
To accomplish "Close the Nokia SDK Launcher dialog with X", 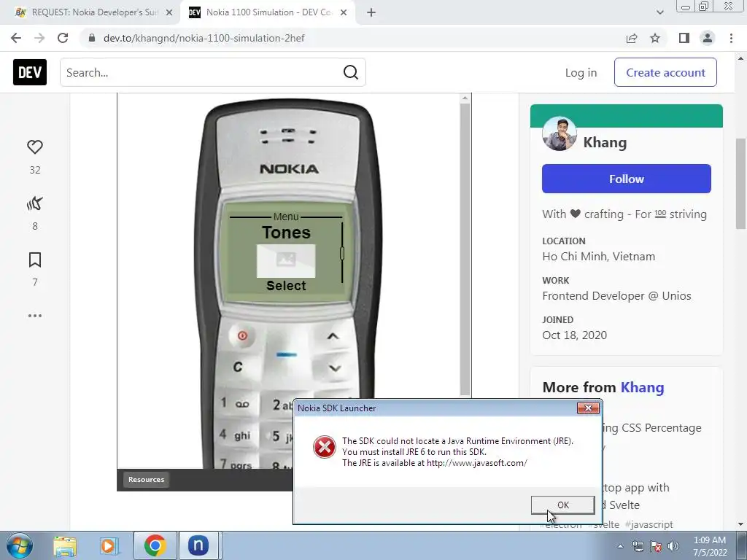I will tap(588, 408).
